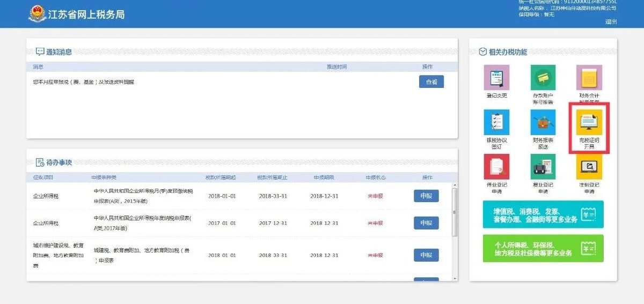The height and width of the screenshot is (304, 644).
Task: Select the 注销登记申请 icon
Action: pos(589,167)
